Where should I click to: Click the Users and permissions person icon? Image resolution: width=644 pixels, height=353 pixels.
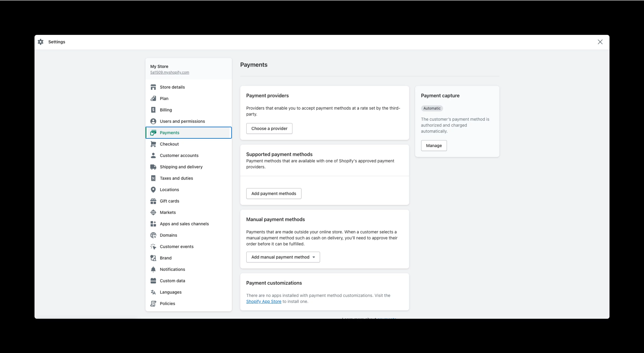click(x=153, y=121)
